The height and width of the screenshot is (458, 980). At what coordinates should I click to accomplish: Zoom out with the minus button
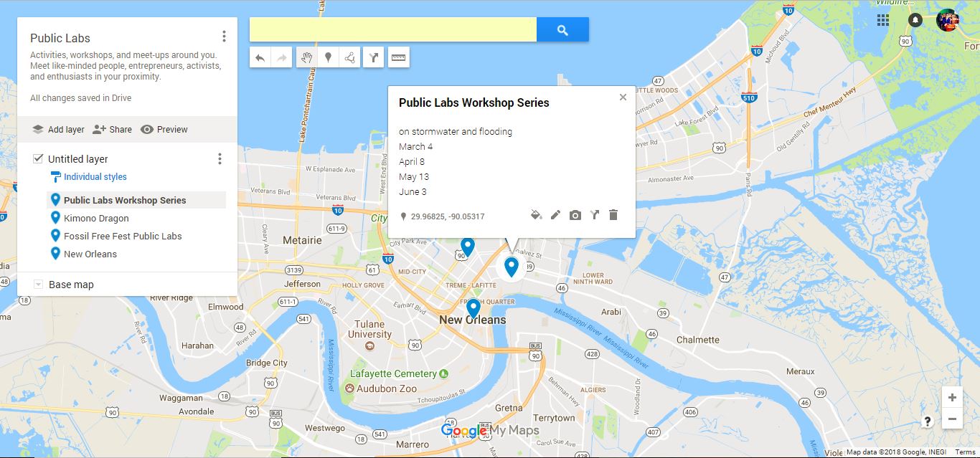point(952,419)
